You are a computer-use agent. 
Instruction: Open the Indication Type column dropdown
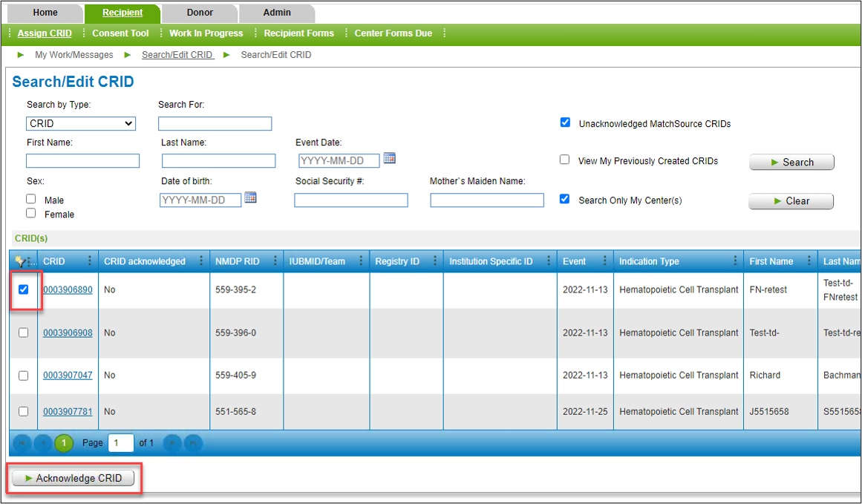[735, 261]
